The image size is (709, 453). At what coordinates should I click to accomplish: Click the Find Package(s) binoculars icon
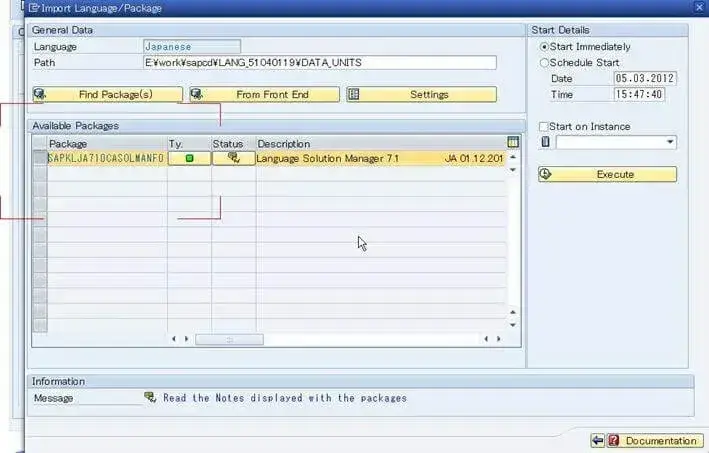40,94
